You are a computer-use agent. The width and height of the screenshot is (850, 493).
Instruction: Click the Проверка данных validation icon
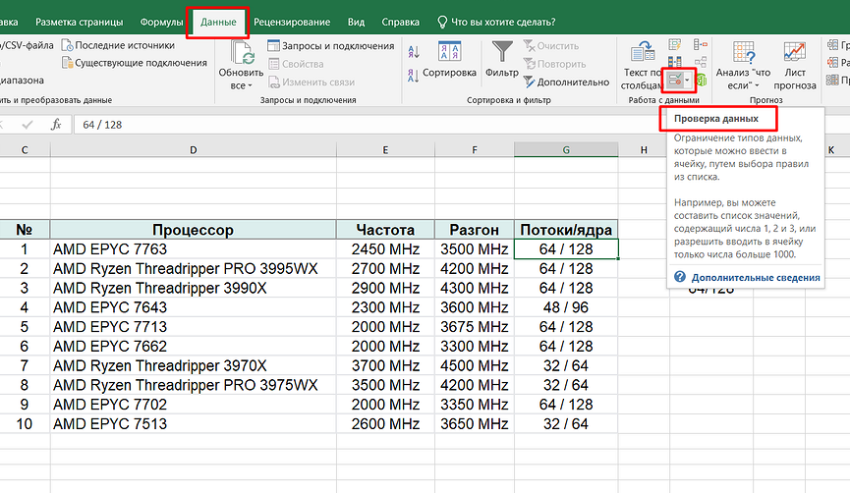pos(674,78)
